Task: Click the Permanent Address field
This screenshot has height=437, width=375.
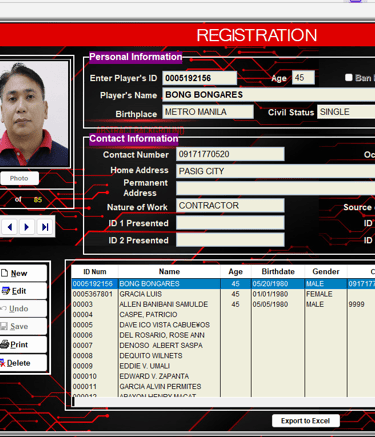Action: tap(275, 188)
